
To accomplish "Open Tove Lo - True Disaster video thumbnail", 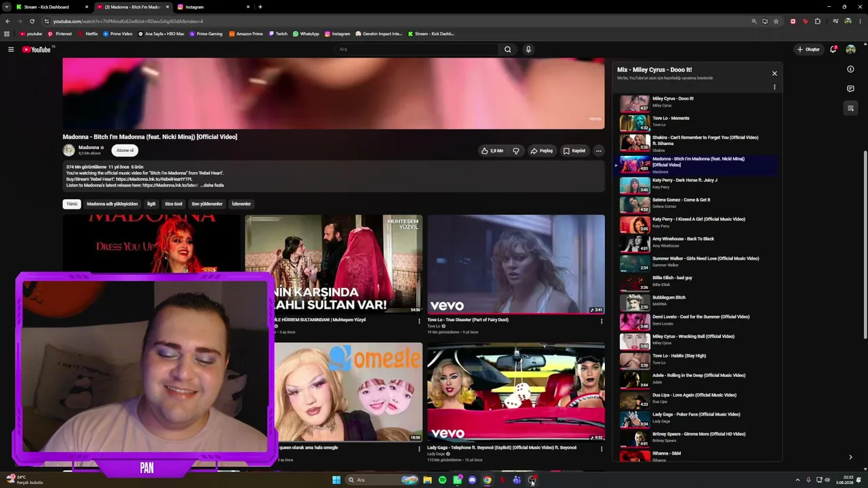I will [516, 264].
